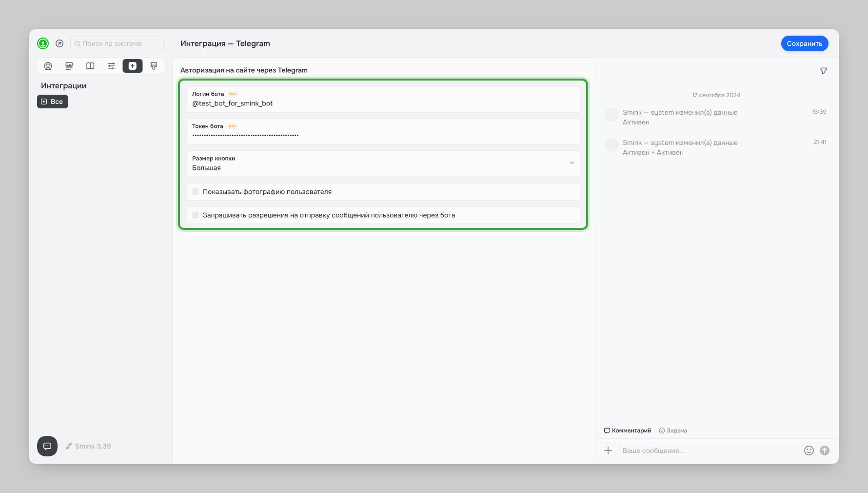Click the orange dots badge next to 'Токен бота'

(232, 126)
